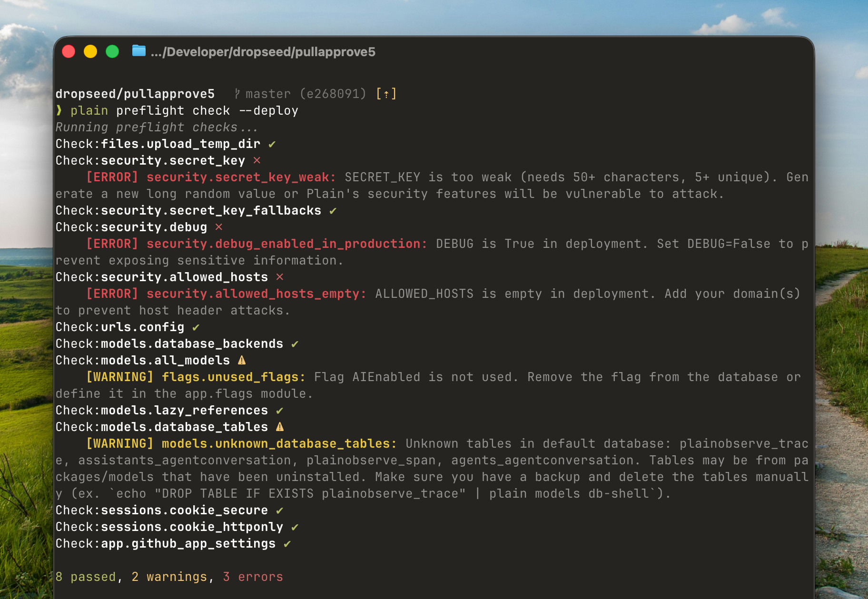Click the "8 passed" summary text
868x599 pixels.
coord(86,577)
